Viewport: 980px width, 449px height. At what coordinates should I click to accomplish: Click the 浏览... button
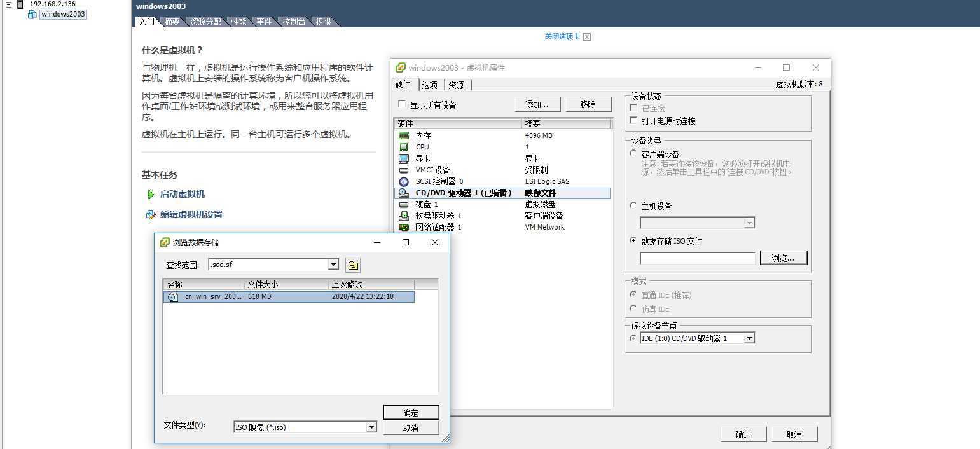[x=783, y=258]
